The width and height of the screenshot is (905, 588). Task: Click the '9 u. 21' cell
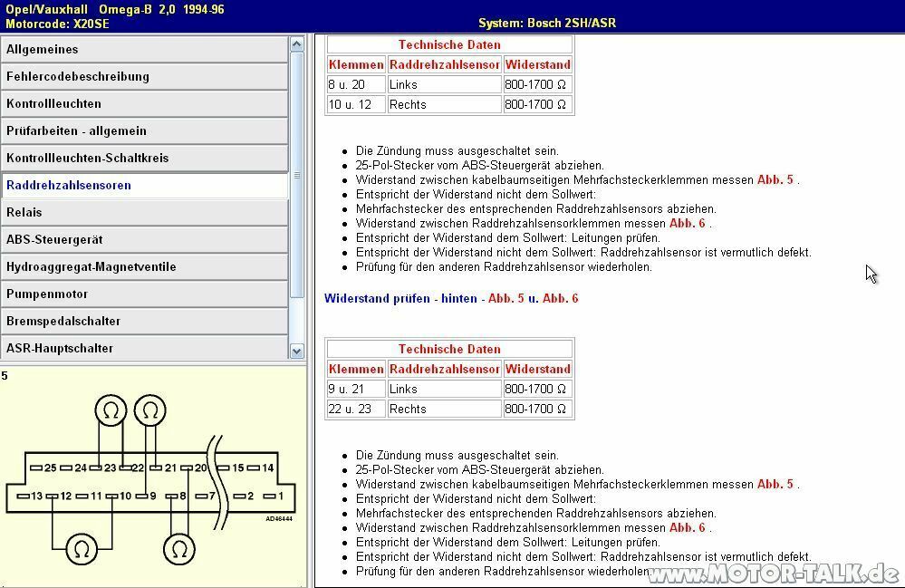click(356, 389)
